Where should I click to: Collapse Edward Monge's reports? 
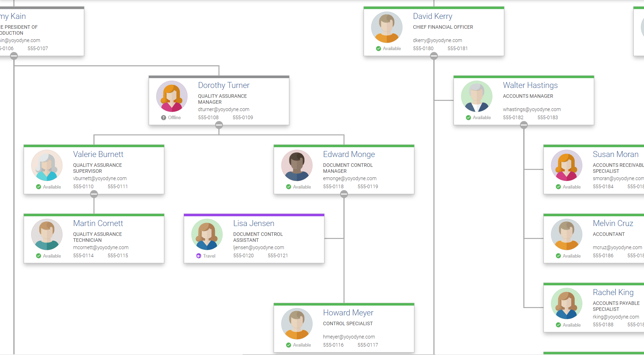[344, 194]
